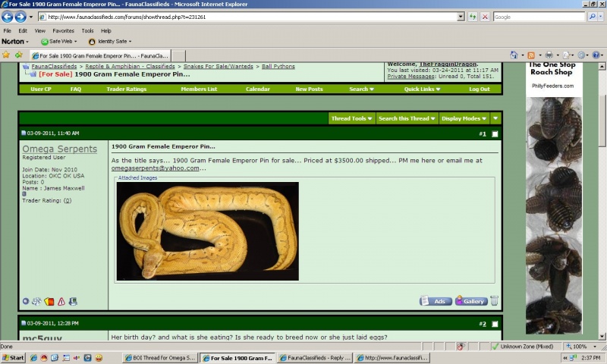Click the new blank tab button

pos(179,55)
